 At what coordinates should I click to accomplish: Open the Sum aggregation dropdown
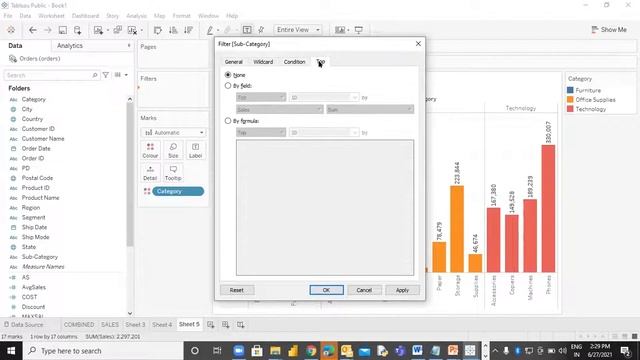(x=370, y=109)
